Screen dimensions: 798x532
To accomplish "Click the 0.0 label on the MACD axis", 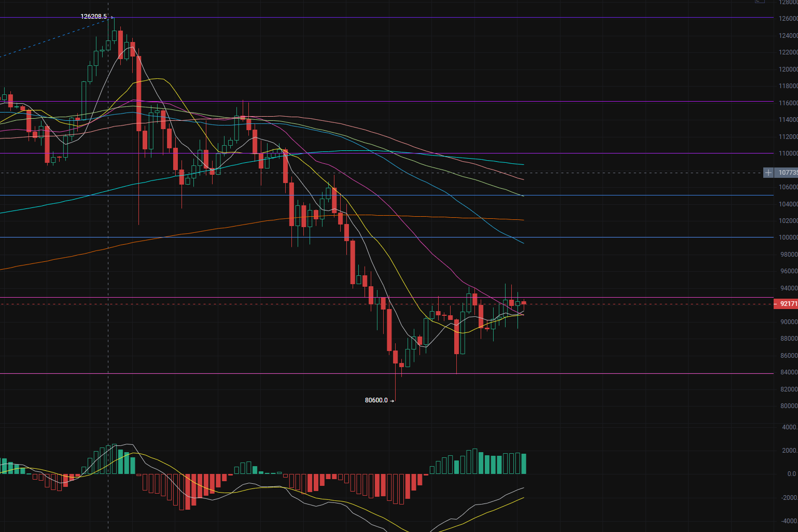I will coord(791,474).
